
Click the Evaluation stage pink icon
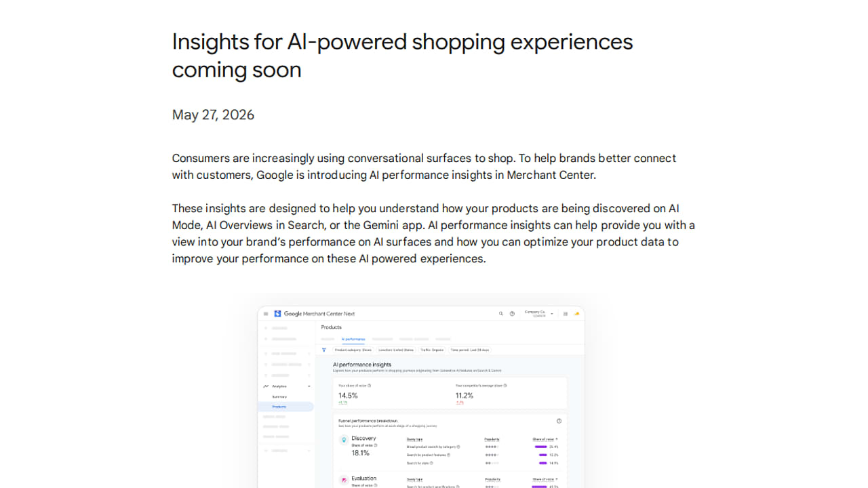pos(344,480)
